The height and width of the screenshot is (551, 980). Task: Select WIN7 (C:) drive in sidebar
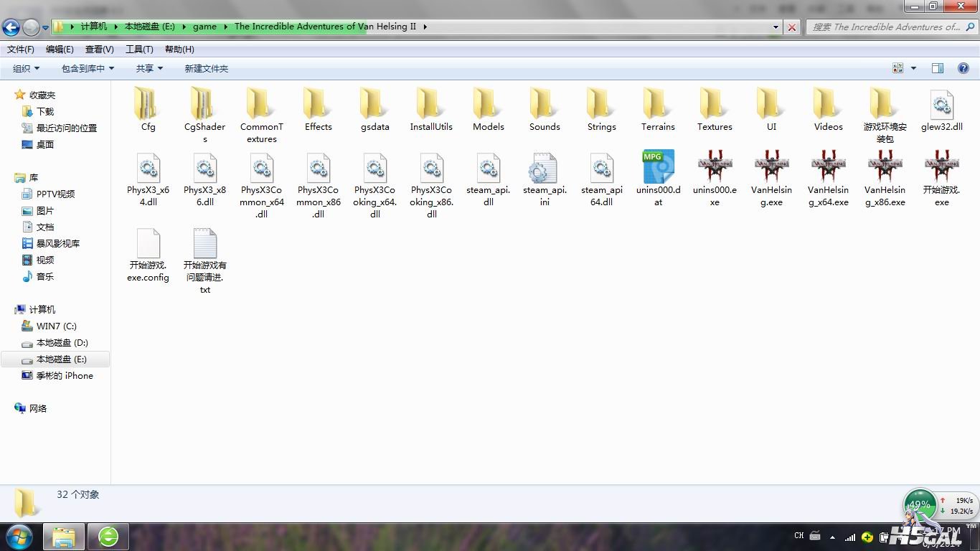56,326
